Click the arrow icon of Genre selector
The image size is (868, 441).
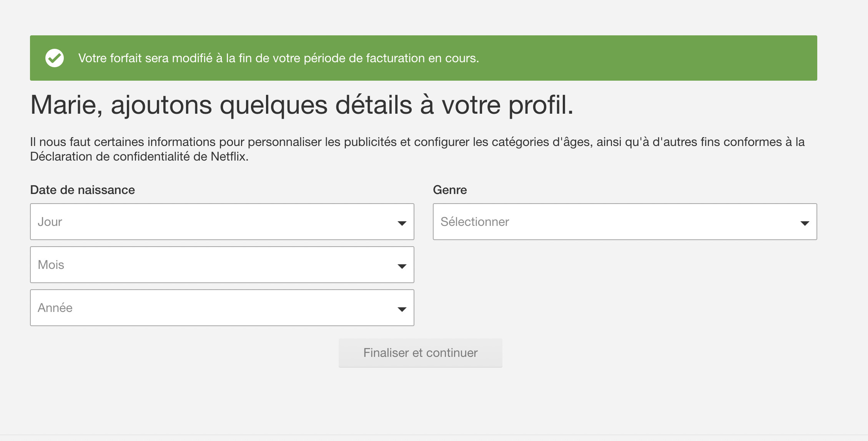pos(805,223)
